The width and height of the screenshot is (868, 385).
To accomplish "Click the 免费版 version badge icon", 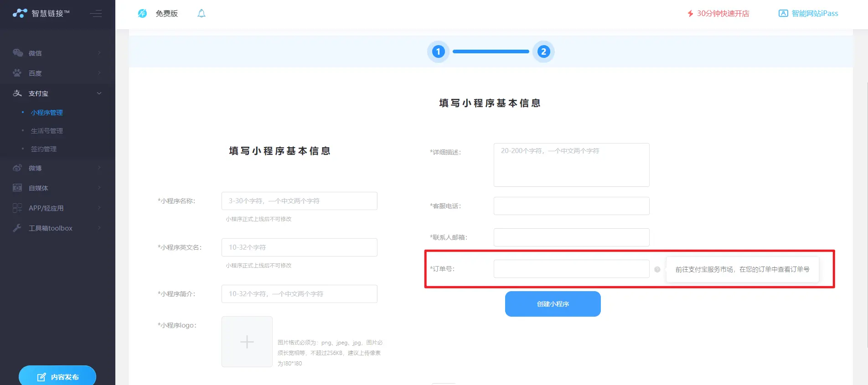I will 142,14.
